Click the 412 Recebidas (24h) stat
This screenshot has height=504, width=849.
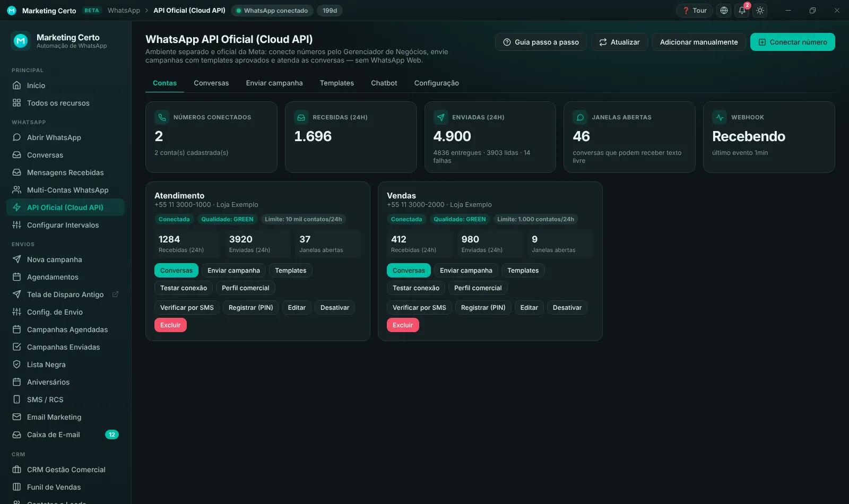(x=420, y=244)
